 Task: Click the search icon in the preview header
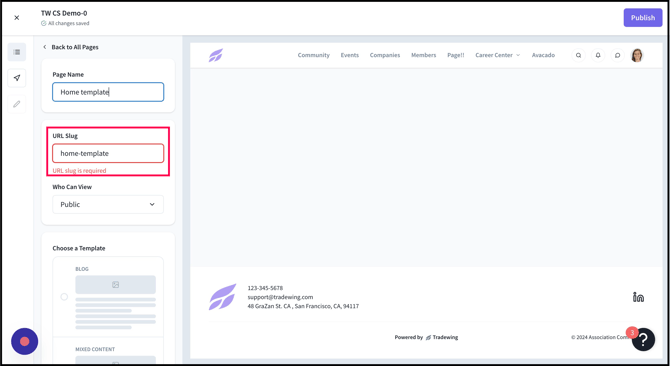(x=579, y=55)
